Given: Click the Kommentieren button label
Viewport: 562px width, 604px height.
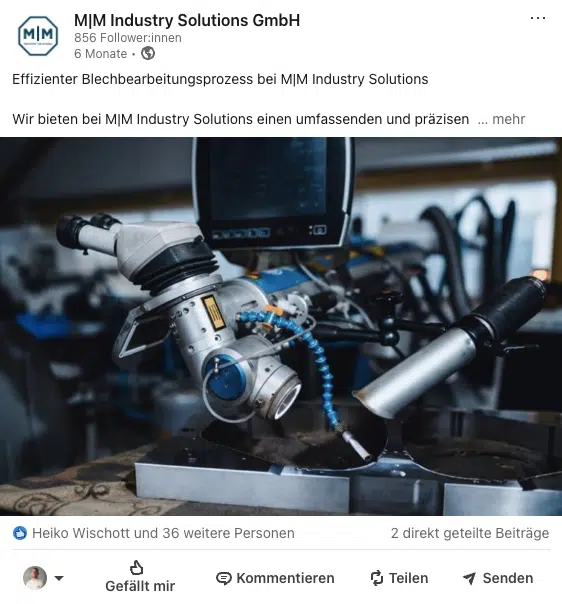Looking at the screenshot, I should click(285, 578).
